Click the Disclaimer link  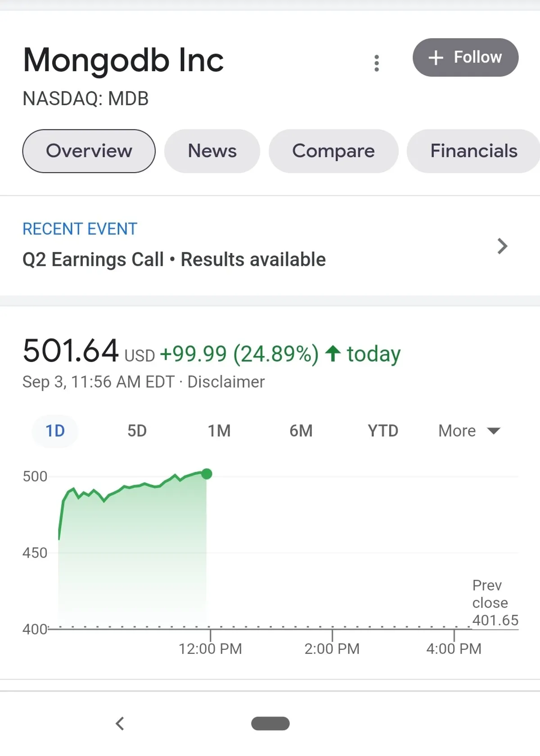point(226,382)
